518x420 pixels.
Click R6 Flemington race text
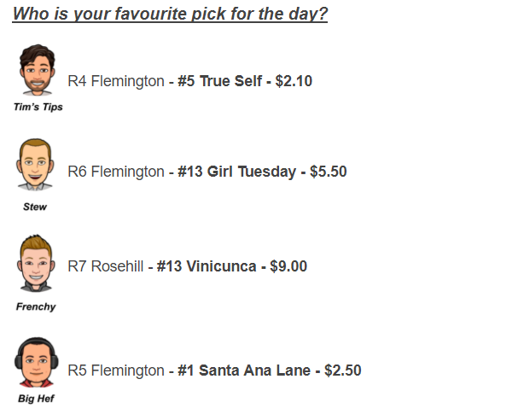pos(116,172)
